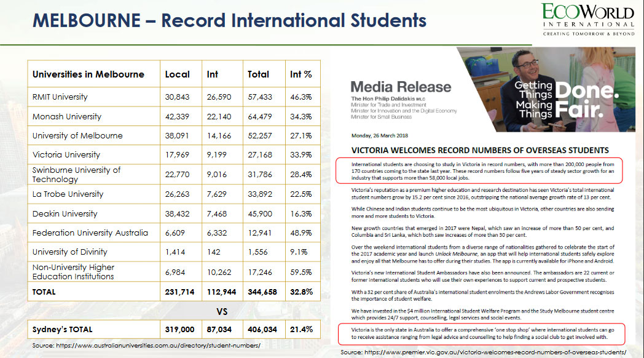Click paragraph starting 'Victoria is the only state'
The width and height of the screenshot is (644, 358).
482,333
